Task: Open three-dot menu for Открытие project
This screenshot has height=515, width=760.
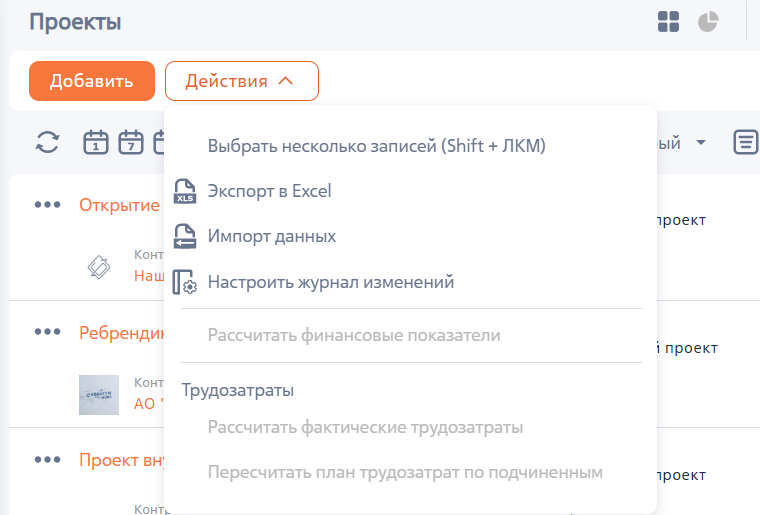Action: click(48, 205)
